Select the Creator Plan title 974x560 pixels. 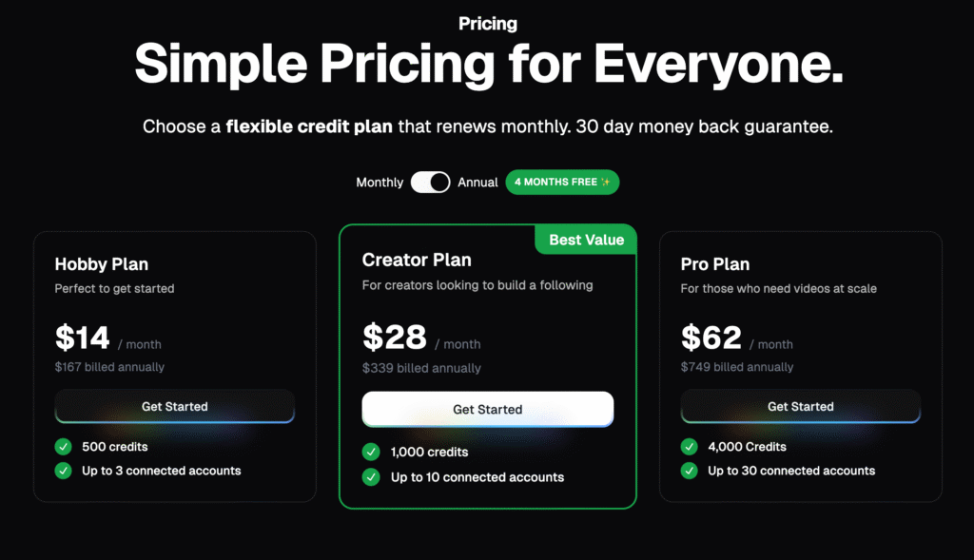coord(417,260)
